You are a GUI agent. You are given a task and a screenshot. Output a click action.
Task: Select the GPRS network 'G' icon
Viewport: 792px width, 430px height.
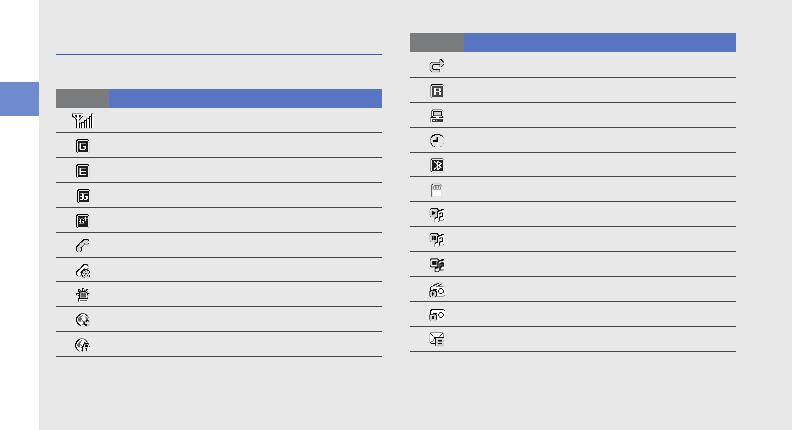pos(82,145)
